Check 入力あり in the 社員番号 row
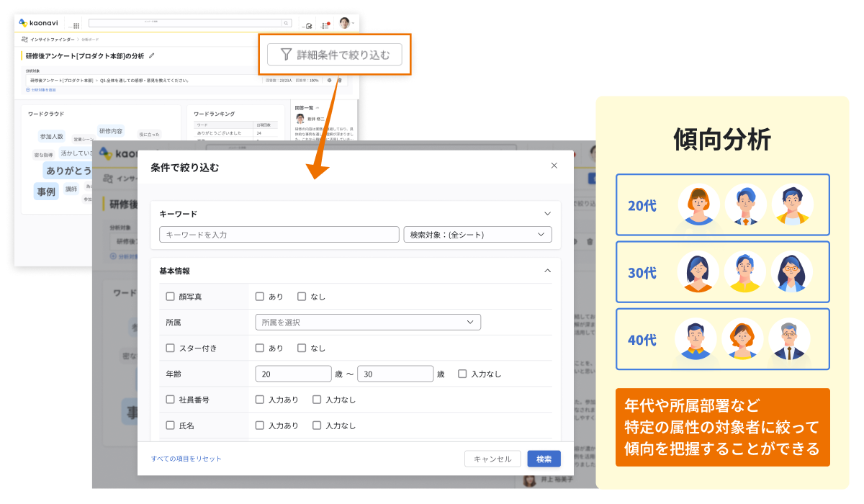This screenshot has height=504, width=864. coord(259,400)
